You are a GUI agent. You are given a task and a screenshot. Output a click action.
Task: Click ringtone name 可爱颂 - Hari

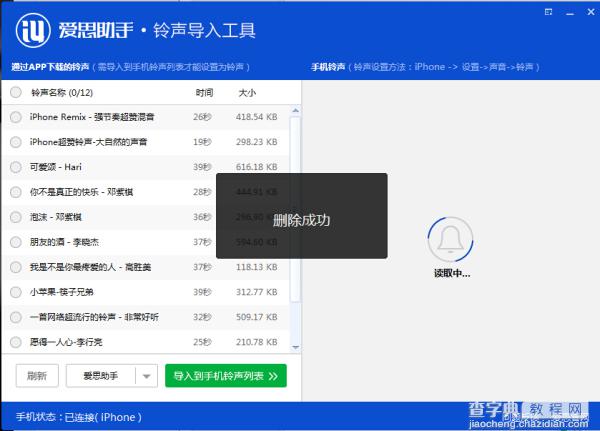55,167
